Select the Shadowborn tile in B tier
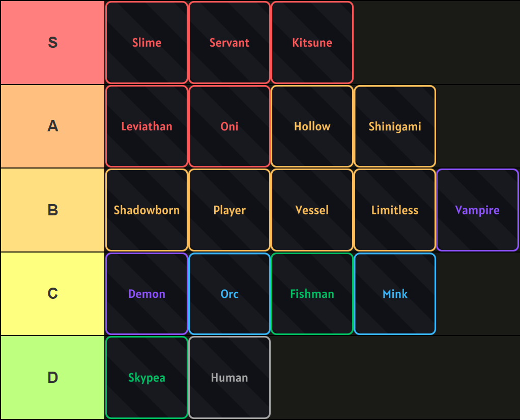 pos(147,210)
